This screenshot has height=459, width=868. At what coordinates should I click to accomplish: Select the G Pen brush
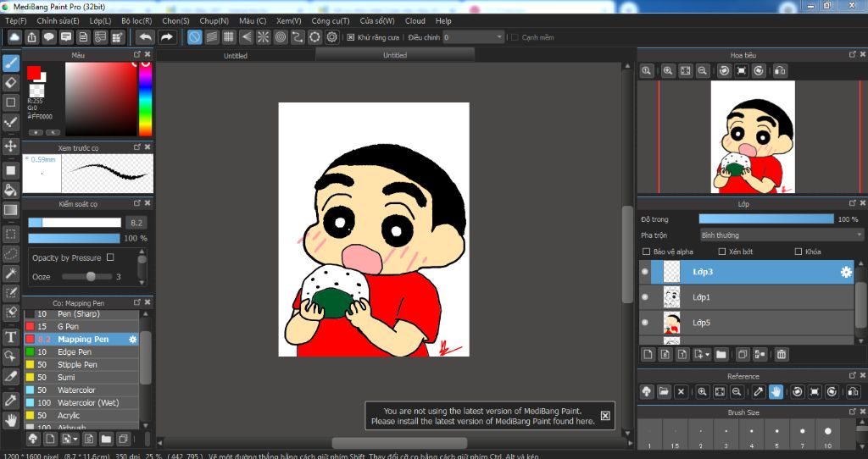[x=81, y=326]
